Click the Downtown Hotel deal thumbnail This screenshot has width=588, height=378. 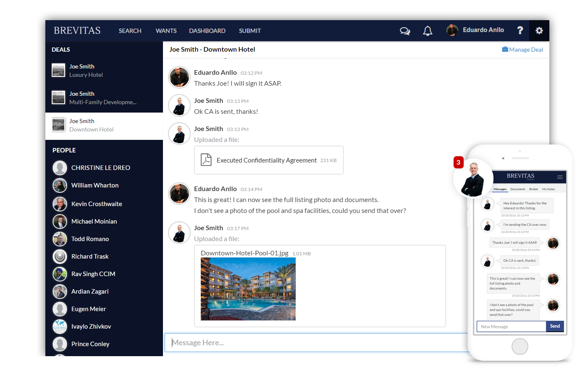[x=58, y=125]
